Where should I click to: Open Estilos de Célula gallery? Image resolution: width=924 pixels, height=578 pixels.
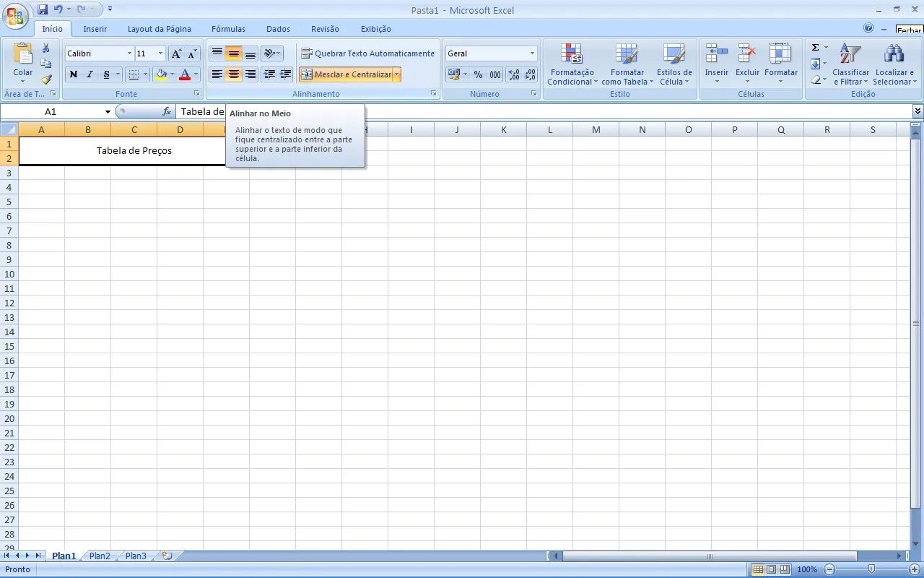674,64
